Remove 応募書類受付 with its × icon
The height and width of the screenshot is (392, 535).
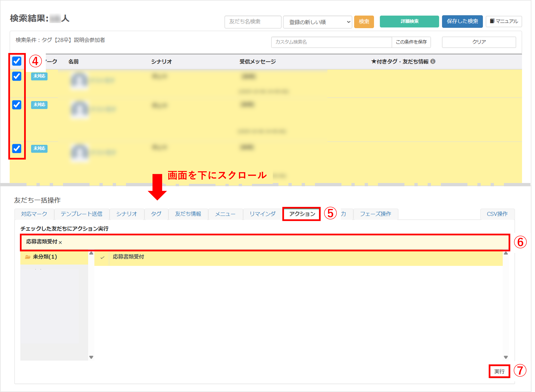point(60,242)
